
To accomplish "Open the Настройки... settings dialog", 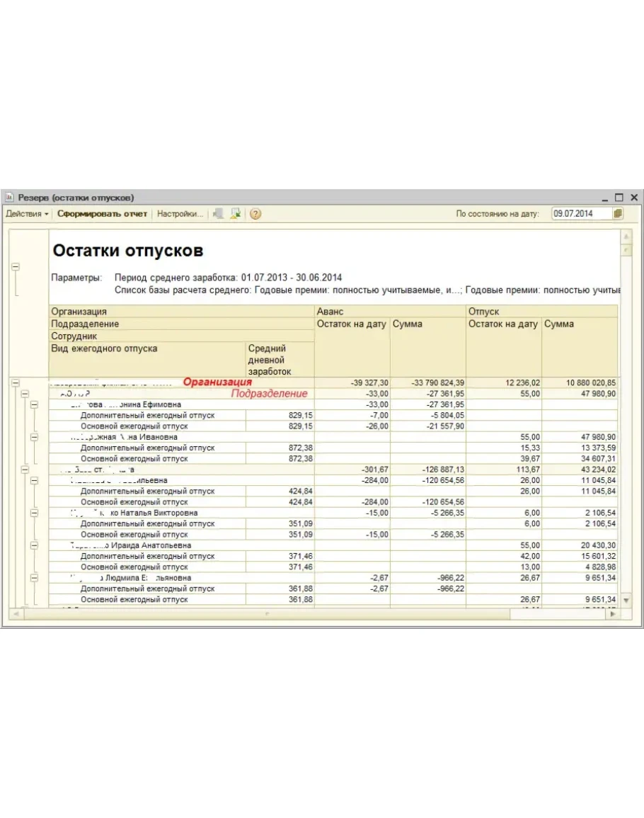I will click(x=180, y=214).
